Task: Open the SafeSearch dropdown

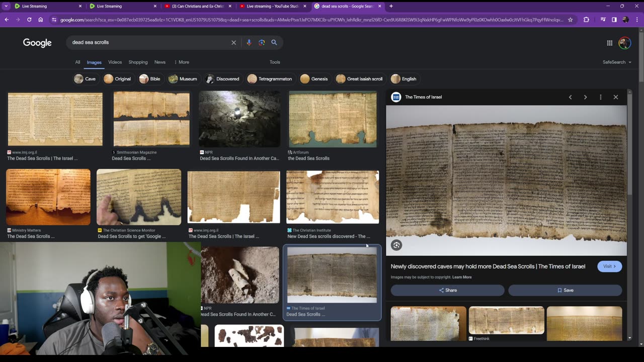Action: tap(617, 62)
